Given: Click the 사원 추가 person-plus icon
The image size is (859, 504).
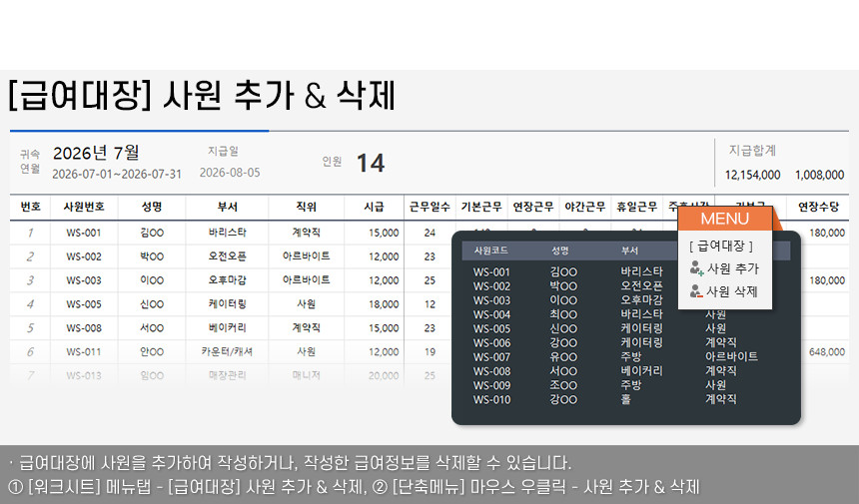Looking at the screenshot, I should (696, 268).
